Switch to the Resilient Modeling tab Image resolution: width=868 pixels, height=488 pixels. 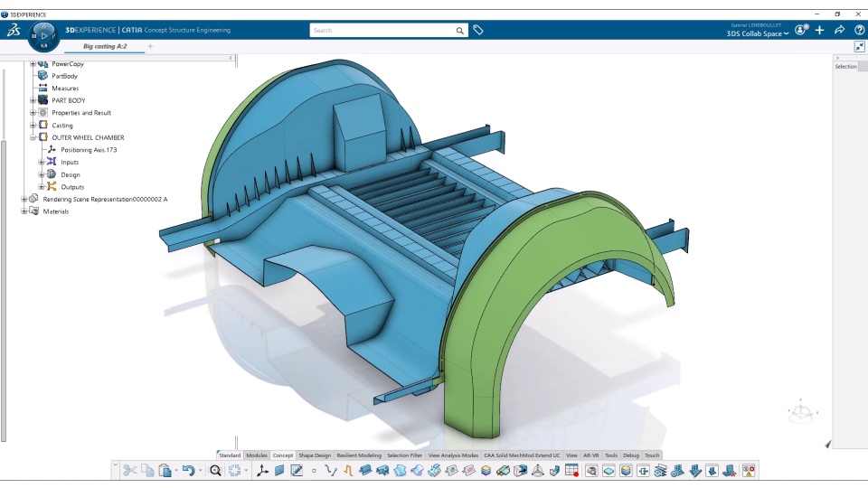pos(359,455)
